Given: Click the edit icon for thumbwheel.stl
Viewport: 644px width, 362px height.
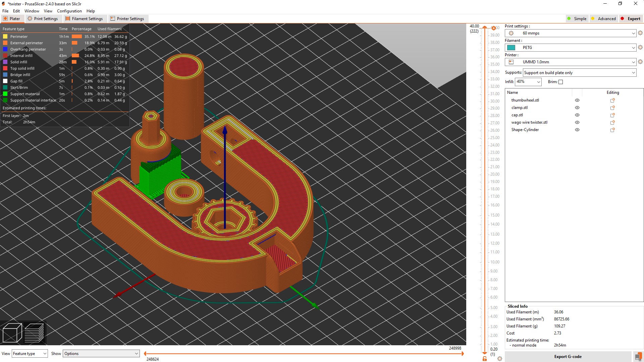Looking at the screenshot, I should coord(612,100).
